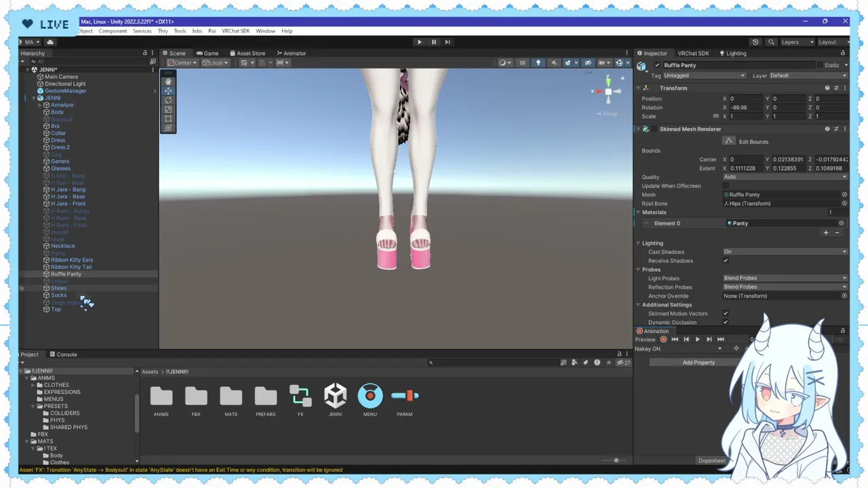Select the Scale tool
The image size is (868, 488).
point(168,109)
